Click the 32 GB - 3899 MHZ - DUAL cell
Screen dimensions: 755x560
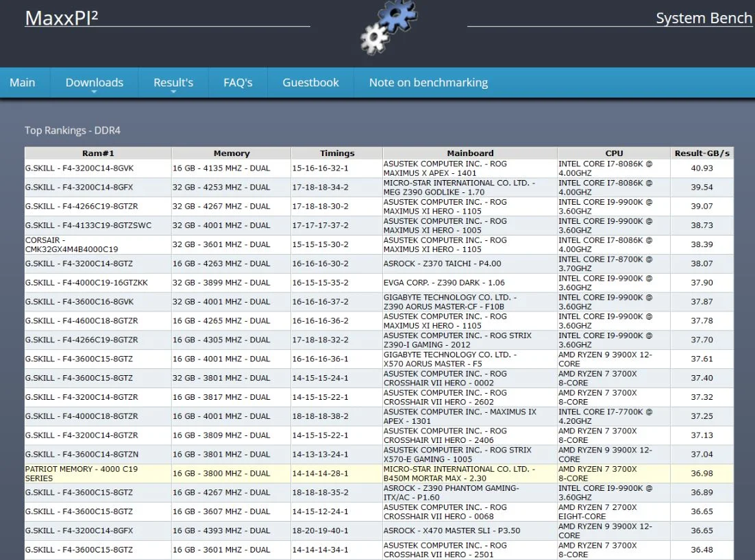pyautogui.click(x=232, y=283)
